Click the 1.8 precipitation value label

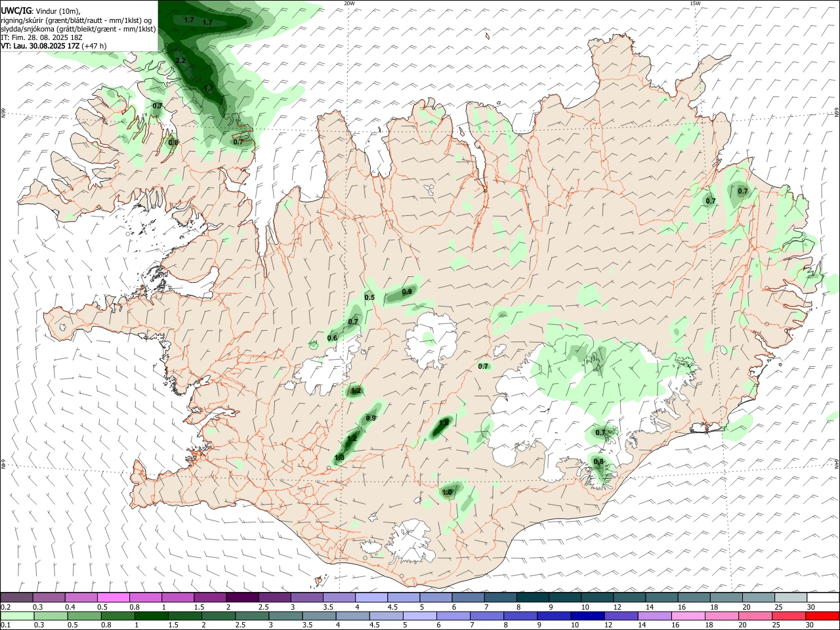(444, 423)
